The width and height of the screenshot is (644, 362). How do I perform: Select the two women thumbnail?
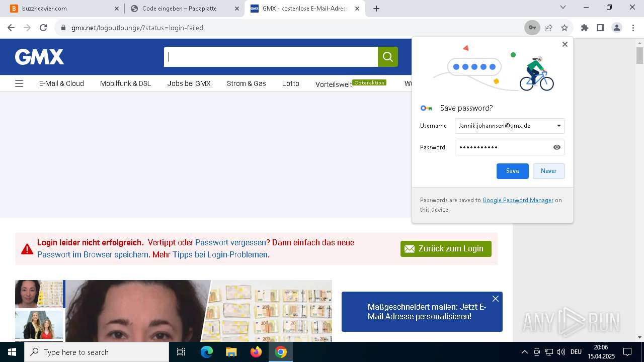tap(39, 325)
